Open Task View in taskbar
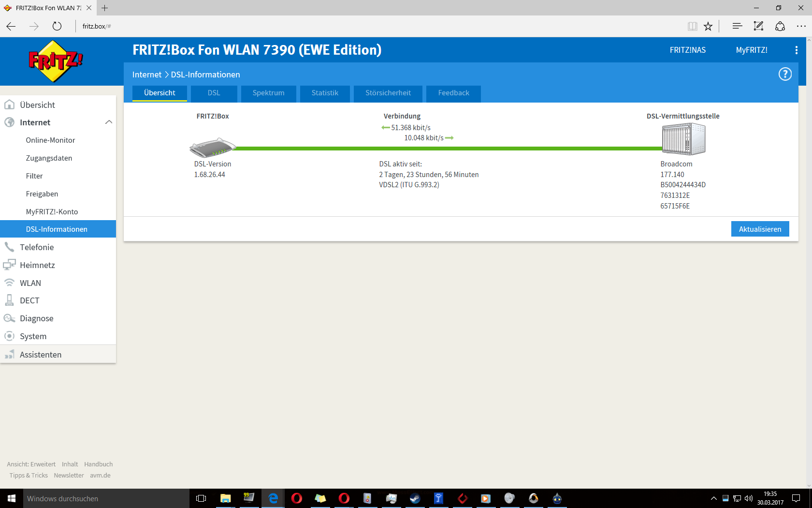The width and height of the screenshot is (812, 508). [201, 498]
